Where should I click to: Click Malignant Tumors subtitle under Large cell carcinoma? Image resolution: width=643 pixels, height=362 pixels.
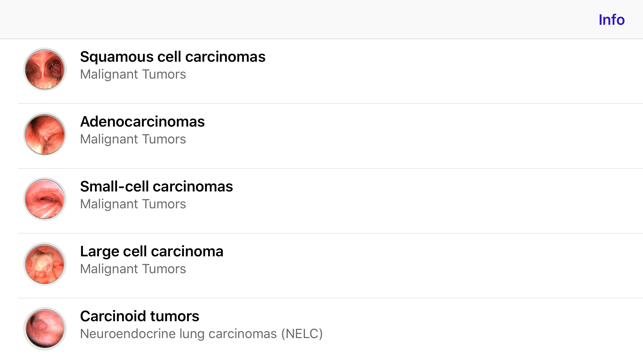tap(133, 269)
